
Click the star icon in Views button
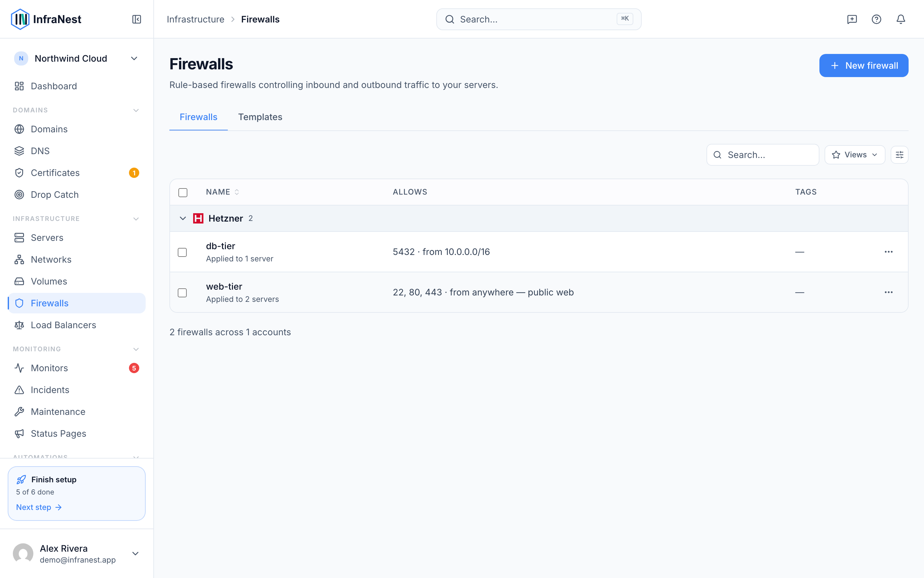point(836,155)
